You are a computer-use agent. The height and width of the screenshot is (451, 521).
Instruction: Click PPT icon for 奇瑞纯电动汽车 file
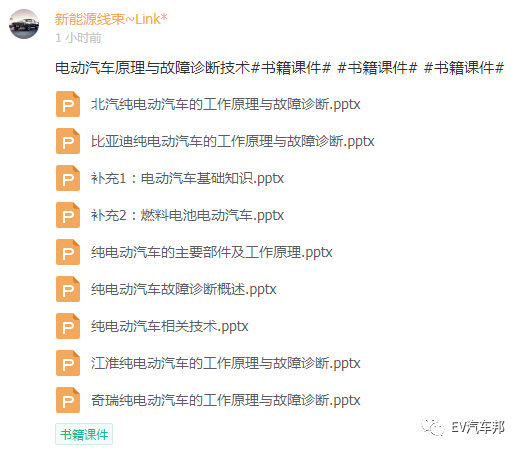(x=68, y=400)
